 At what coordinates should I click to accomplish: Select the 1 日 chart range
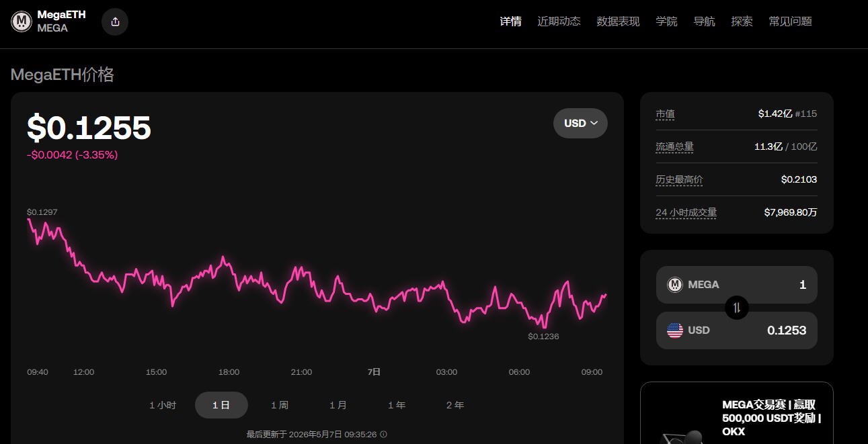[x=221, y=405]
